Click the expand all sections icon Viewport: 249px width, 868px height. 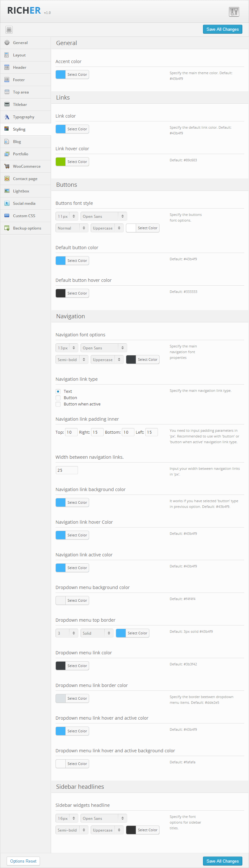coord(9,30)
